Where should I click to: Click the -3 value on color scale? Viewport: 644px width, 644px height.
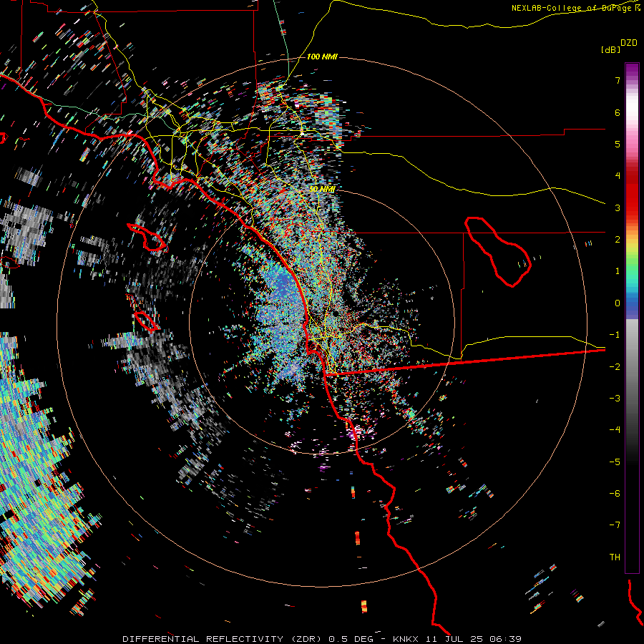[615, 399]
